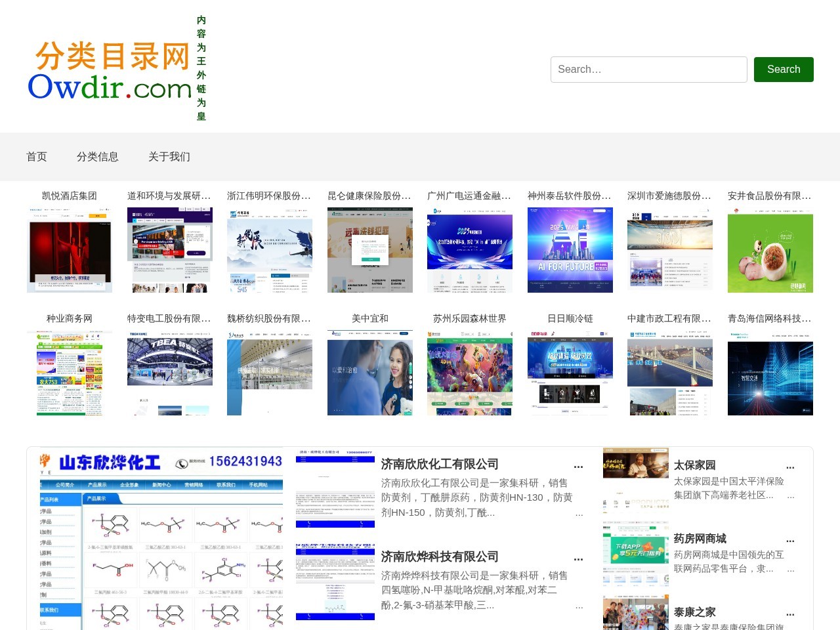This screenshot has height=630, width=840.
Task: Click the 泰康之家 thumbnail image
Action: click(x=636, y=613)
